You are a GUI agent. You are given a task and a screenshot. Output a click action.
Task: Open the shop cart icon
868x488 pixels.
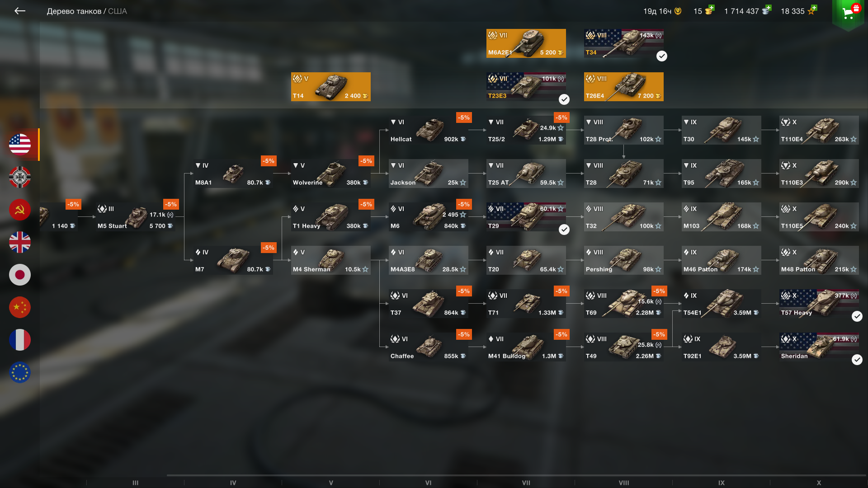(x=848, y=13)
